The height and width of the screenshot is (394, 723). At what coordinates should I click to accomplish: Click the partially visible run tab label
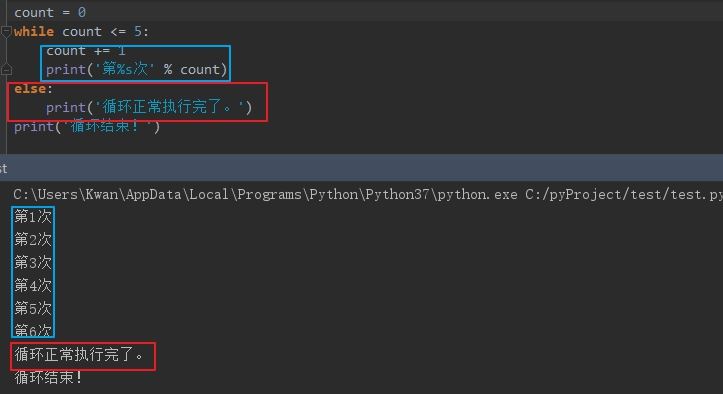coord(3,168)
